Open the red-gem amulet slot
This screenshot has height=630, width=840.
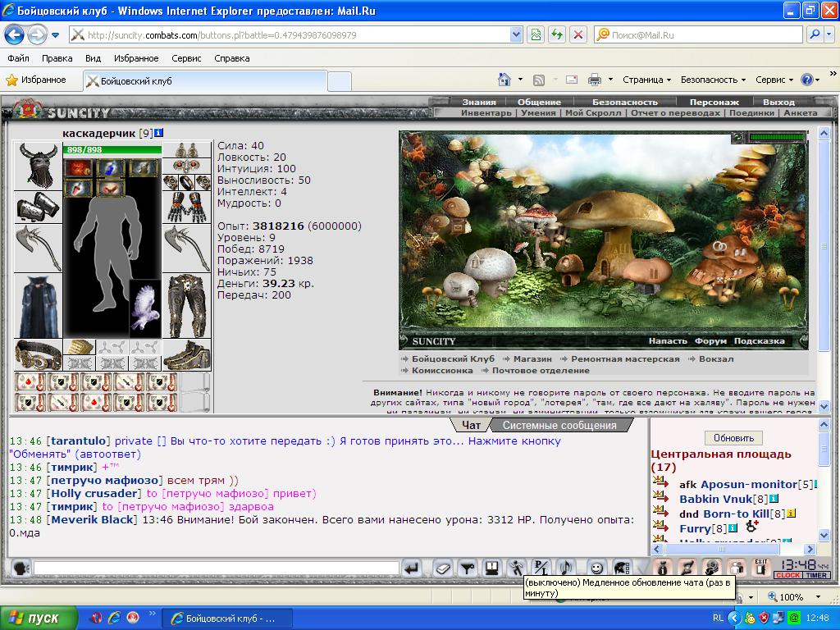[187, 165]
